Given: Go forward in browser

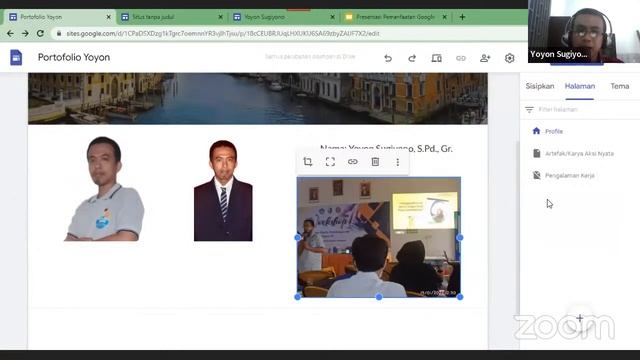Looking at the screenshot, I should tap(25, 33).
